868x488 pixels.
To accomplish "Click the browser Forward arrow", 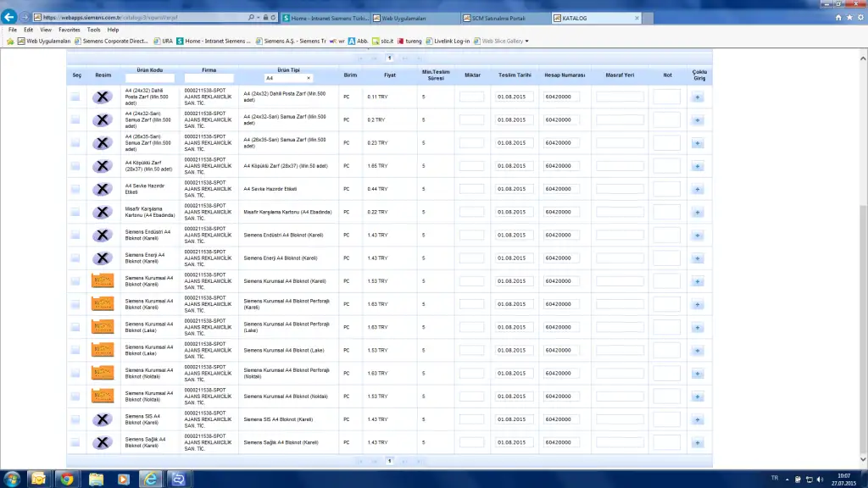I will point(25,17).
